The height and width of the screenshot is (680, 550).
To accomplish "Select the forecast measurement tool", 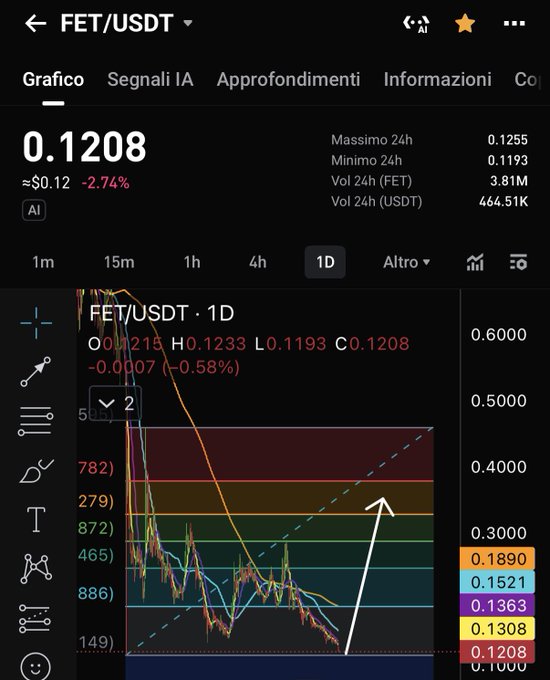I will coord(35,619).
